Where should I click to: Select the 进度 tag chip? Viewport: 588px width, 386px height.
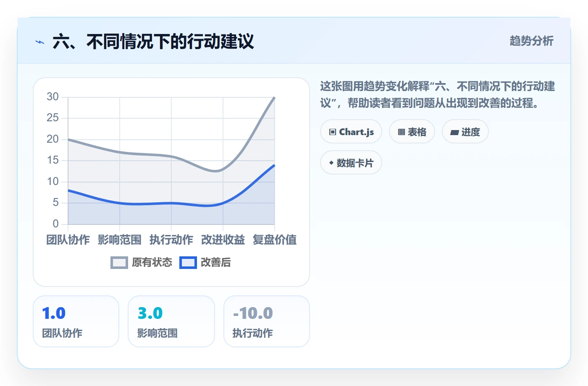(465, 132)
